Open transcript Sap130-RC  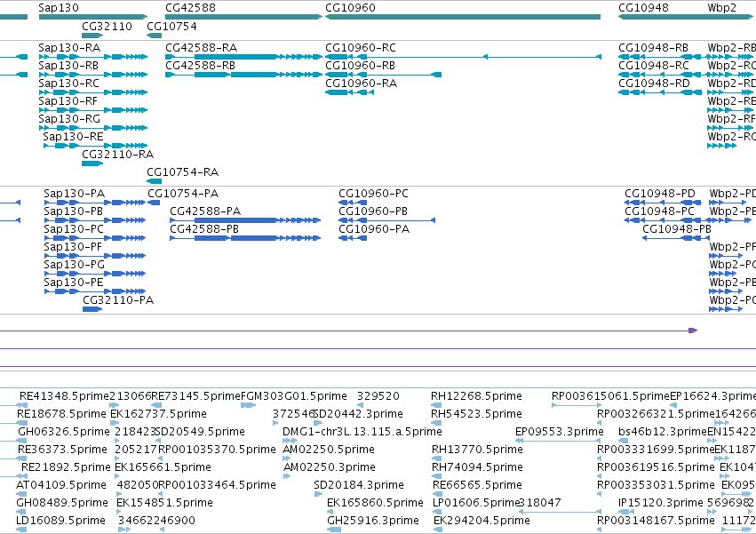pos(69,84)
